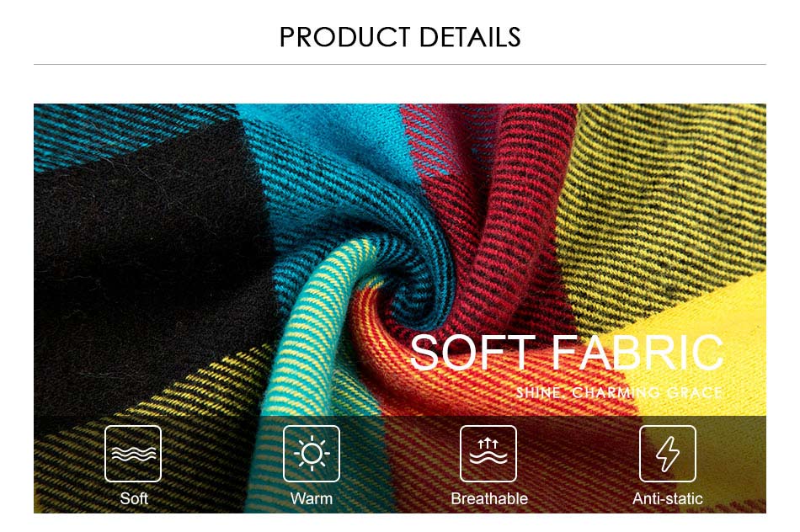Click the 'Soft' label text
The image size is (800, 532).
tap(134, 498)
